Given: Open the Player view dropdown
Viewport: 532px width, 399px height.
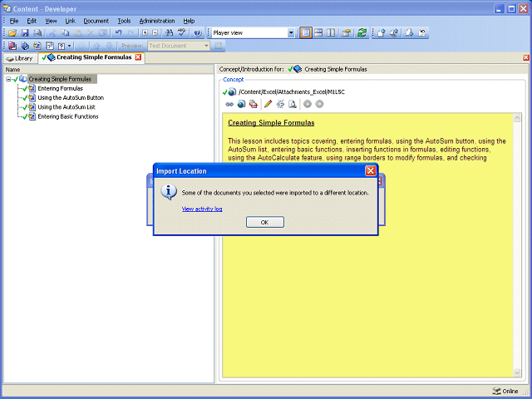Looking at the screenshot, I should [x=291, y=33].
